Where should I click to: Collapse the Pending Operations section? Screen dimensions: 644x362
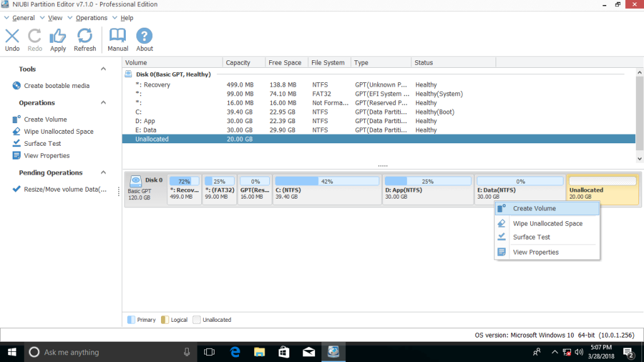(103, 172)
